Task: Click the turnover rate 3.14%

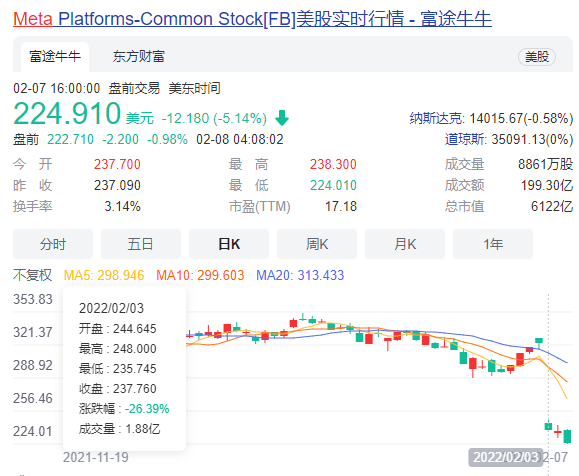Action: tap(122, 206)
